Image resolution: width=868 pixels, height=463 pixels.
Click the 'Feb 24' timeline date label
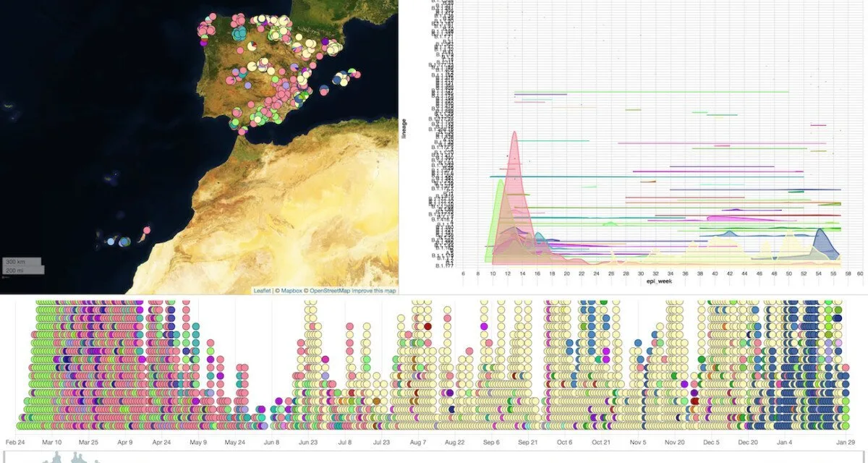click(x=15, y=442)
